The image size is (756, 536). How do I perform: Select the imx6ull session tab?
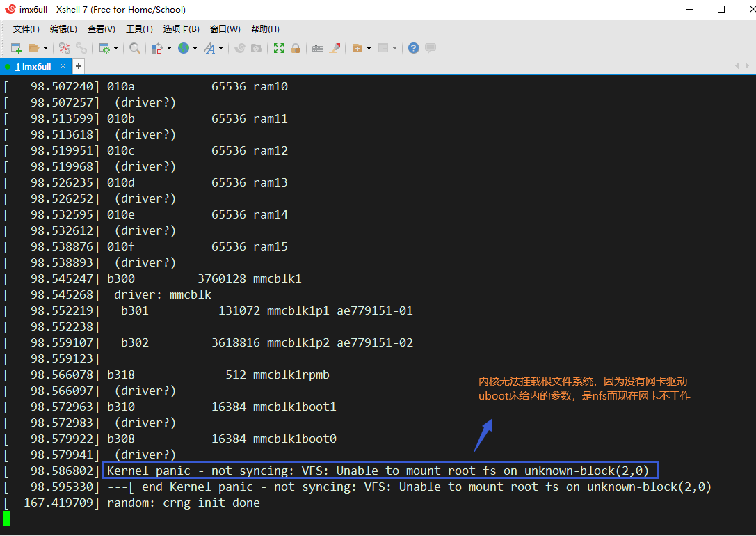pos(33,66)
